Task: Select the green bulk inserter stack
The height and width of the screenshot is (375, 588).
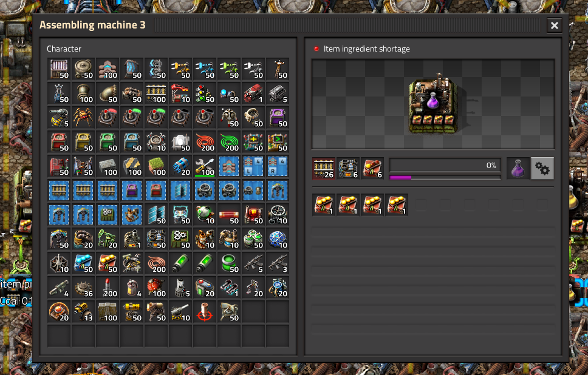Action: pyautogui.click(x=229, y=69)
